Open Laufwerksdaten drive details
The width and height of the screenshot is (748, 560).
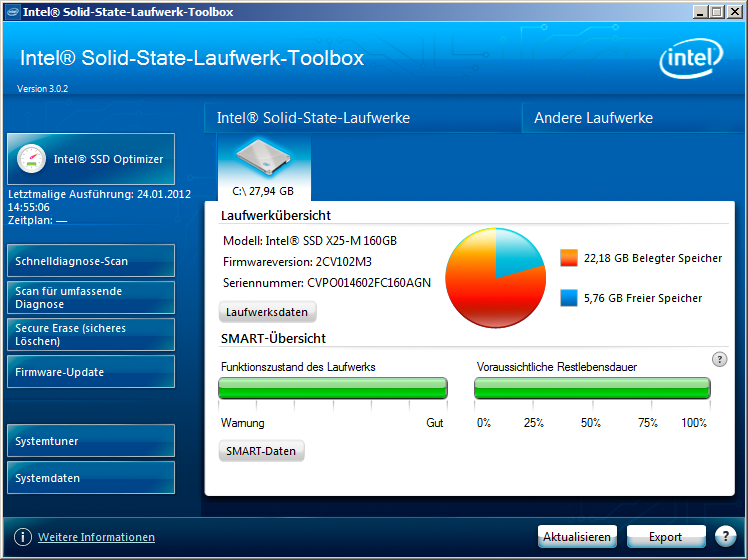(267, 312)
